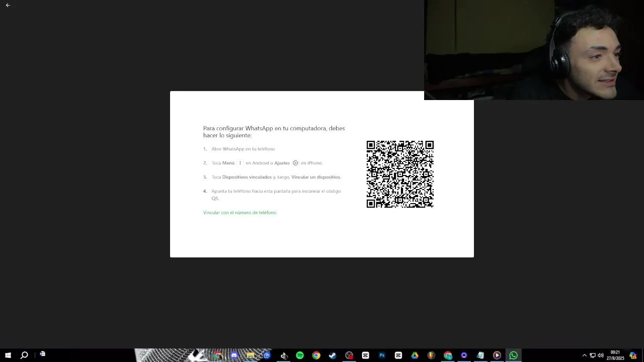Open the Windows Start menu
Image resolution: width=644 pixels, height=362 pixels.
pos(8,355)
